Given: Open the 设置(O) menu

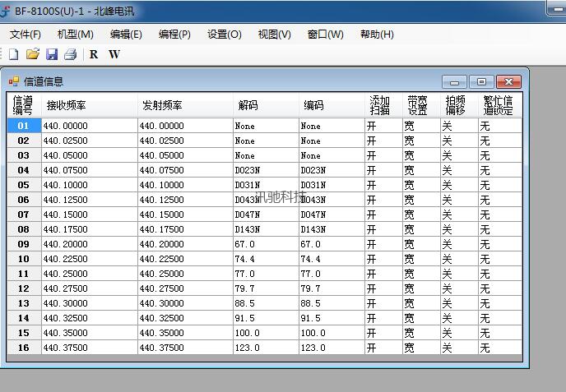Looking at the screenshot, I should click(225, 35).
